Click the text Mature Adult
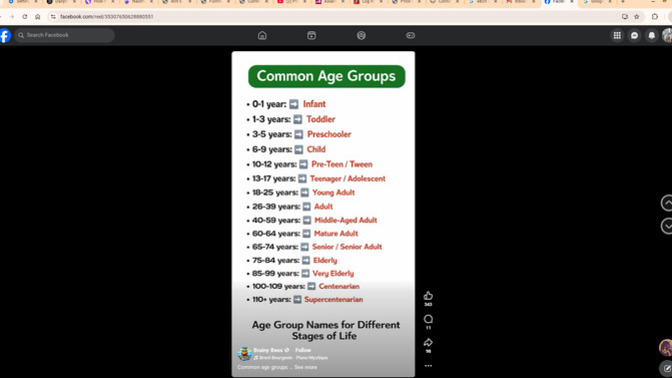 336,234
